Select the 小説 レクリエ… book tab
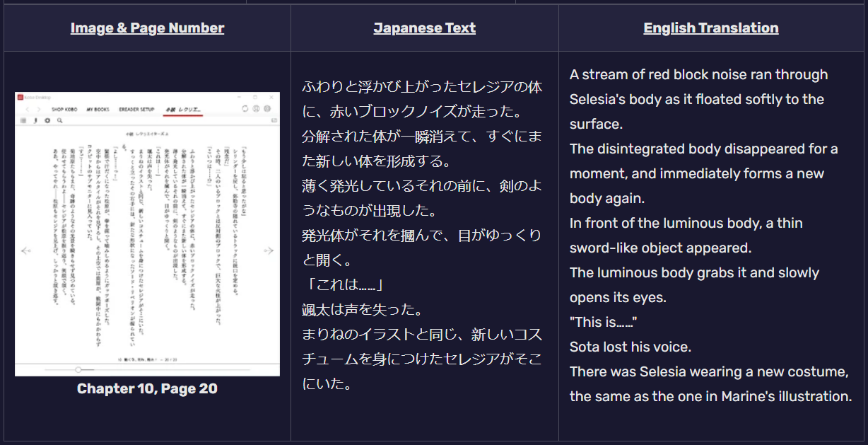This screenshot has width=868, height=445. coord(183,110)
